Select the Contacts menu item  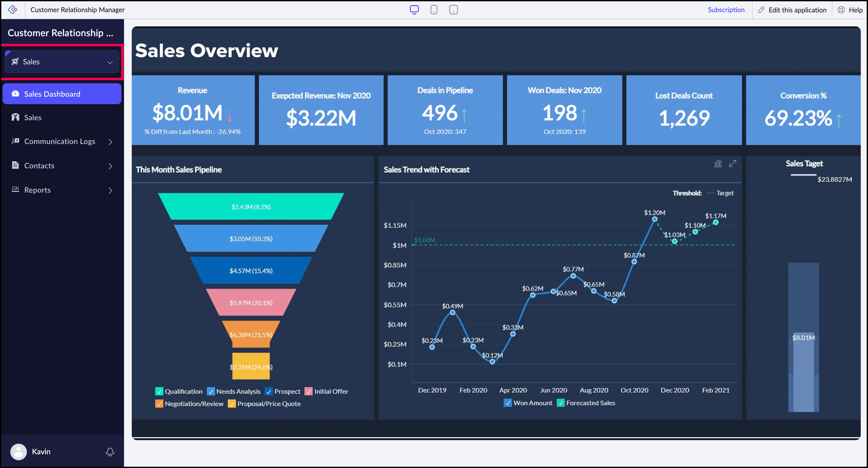[x=39, y=165]
